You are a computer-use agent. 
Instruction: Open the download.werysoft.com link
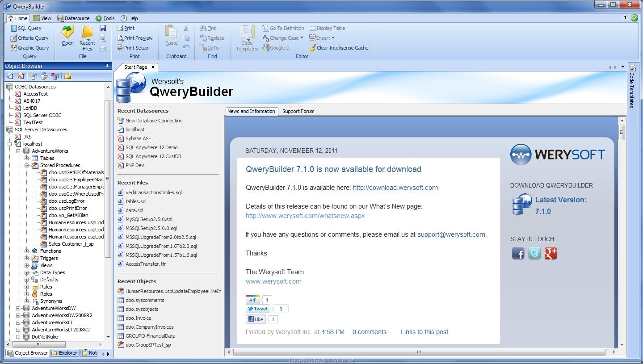[395, 188]
